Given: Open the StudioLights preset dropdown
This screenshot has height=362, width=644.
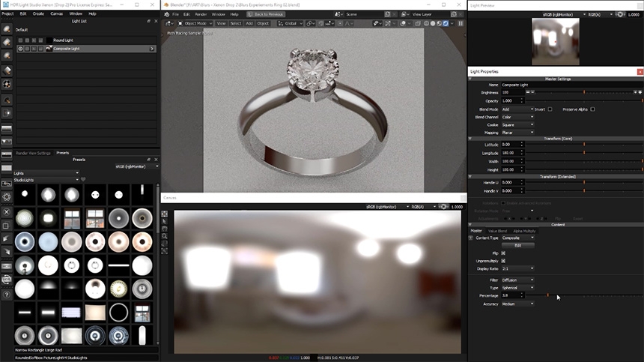Looking at the screenshot, I should coord(46,180).
